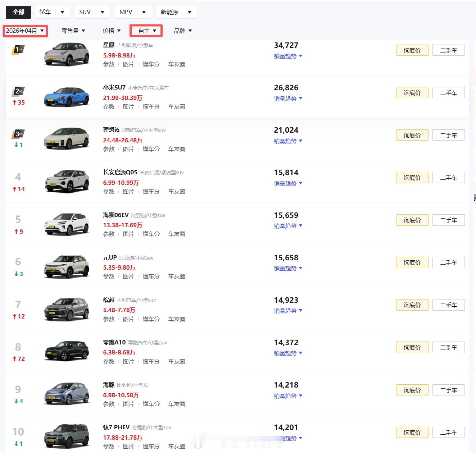View used cars for 长安启源Q05
The image size is (476, 453).
(449, 178)
